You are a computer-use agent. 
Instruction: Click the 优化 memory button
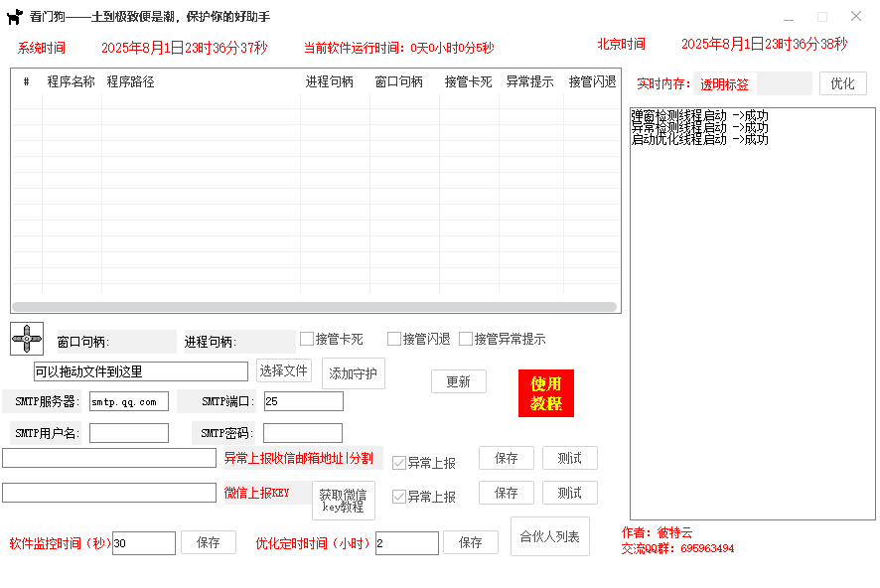pos(842,83)
